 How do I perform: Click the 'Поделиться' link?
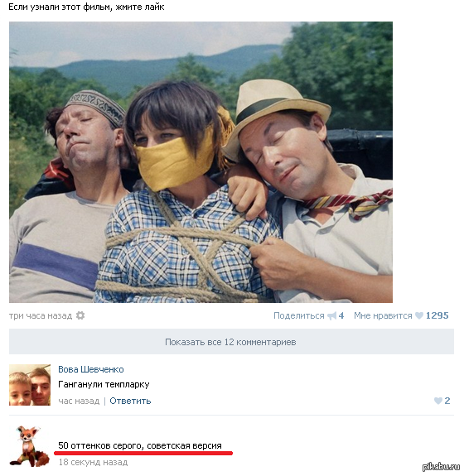[299, 315]
